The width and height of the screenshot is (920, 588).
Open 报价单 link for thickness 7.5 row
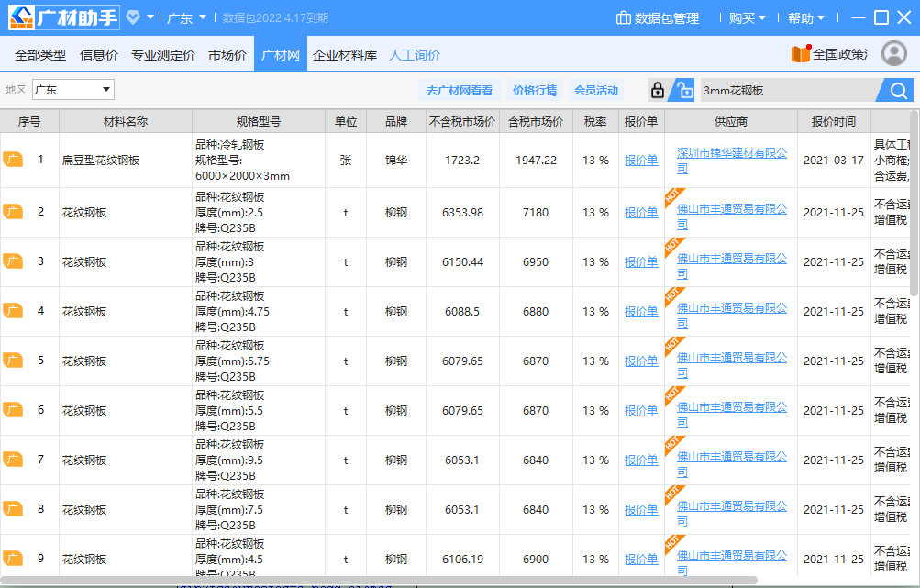[641, 509]
